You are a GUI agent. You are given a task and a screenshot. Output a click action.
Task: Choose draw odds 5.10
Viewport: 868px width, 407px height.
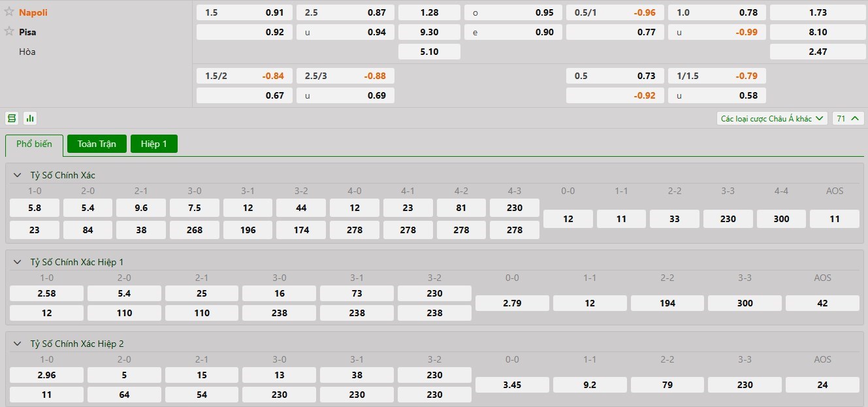point(429,52)
